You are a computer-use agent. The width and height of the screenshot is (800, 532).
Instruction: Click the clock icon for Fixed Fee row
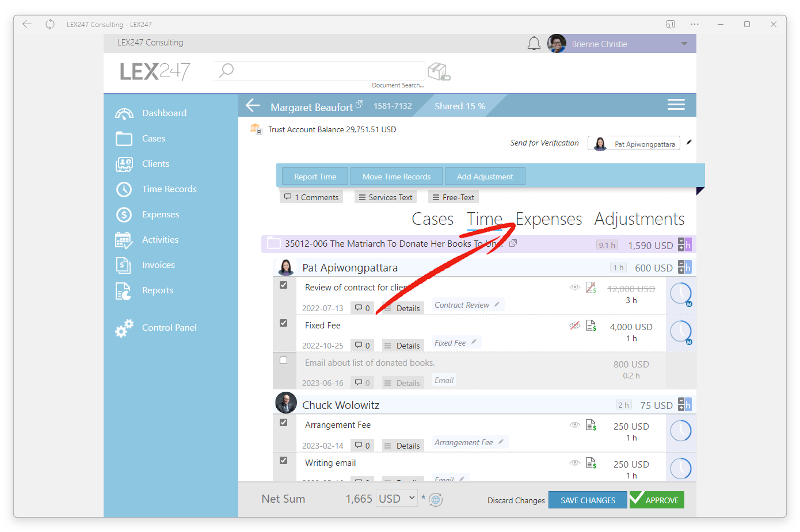click(x=681, y=332)
